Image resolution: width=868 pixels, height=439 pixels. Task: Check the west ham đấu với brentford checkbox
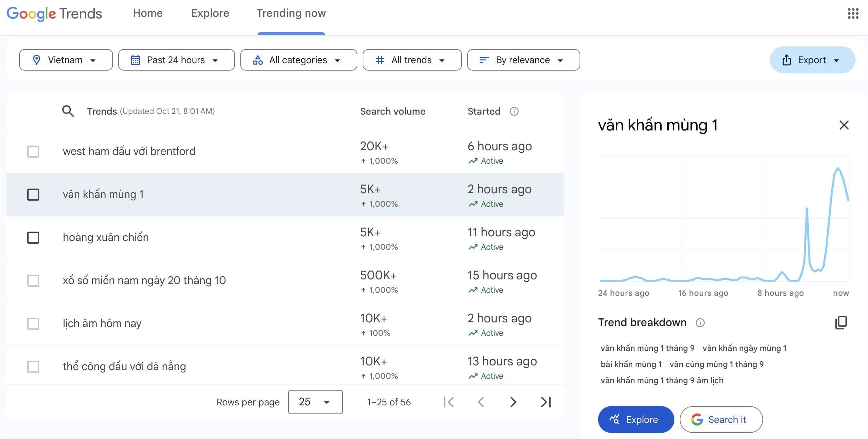click(33, 152)
